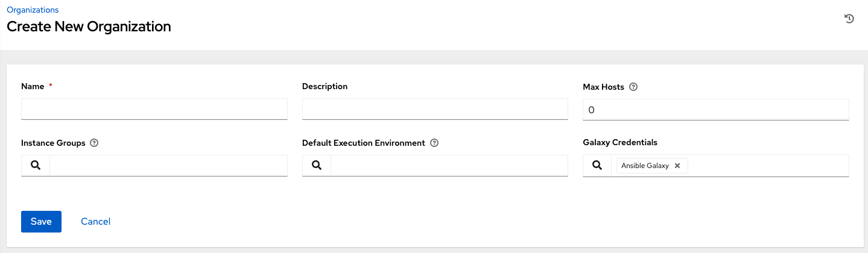
Task: Click the Instance Groups input area
Action: (168, 166)
